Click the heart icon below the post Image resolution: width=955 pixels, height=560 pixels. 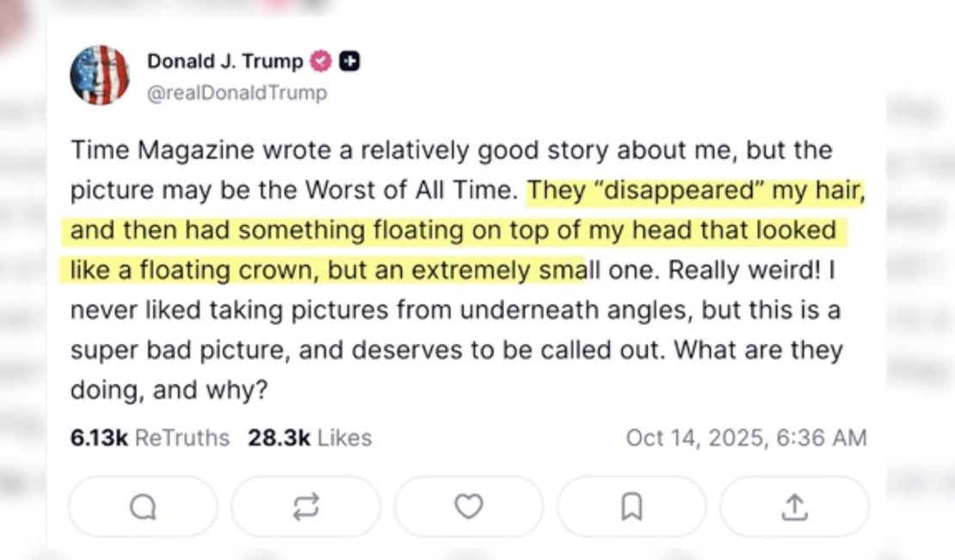469,508
